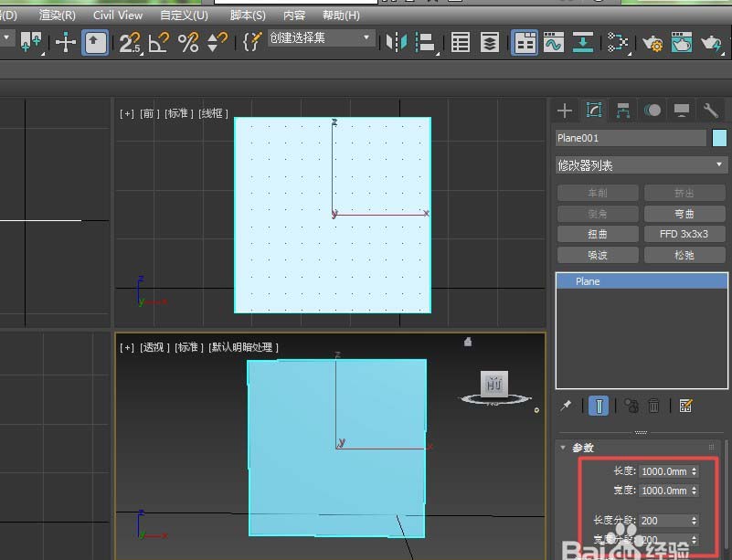Image resolution: width=732 pixels, height=560 pixels.
Task: Toggle the 2.5D snaps icon
Action: [x=130, y=42]
